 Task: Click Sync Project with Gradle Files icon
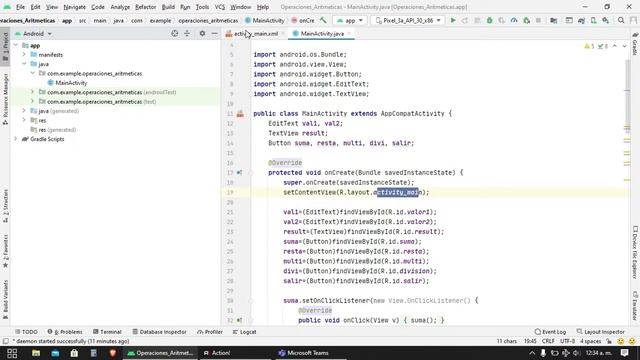pyautogui.click(x=581, y=20)
